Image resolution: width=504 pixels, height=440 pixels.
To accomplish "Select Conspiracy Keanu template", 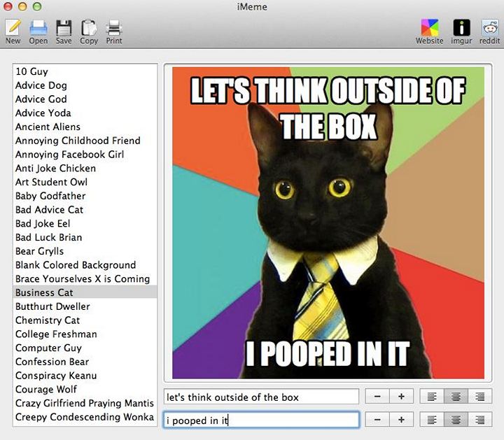I will tap(85, 375).
